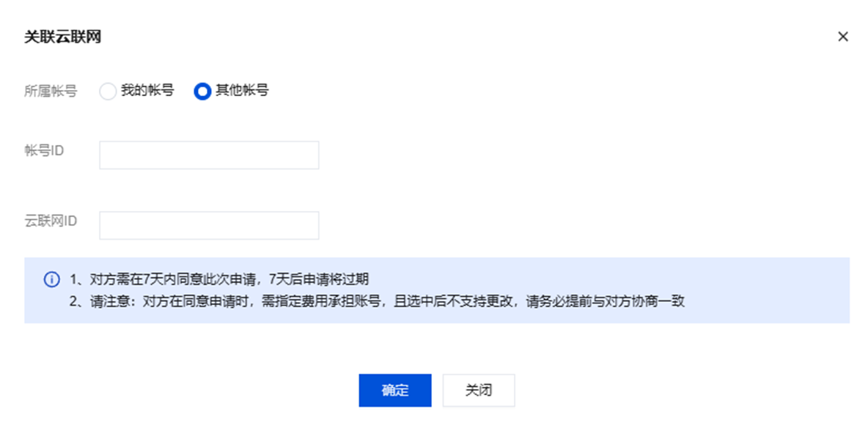Select the 其他帐号 radio button

coord(202,92)
